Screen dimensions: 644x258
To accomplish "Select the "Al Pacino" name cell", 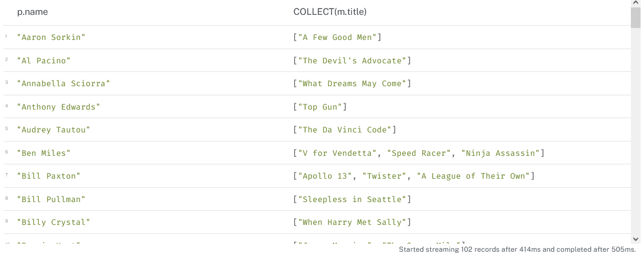I will tap(43, 61).
